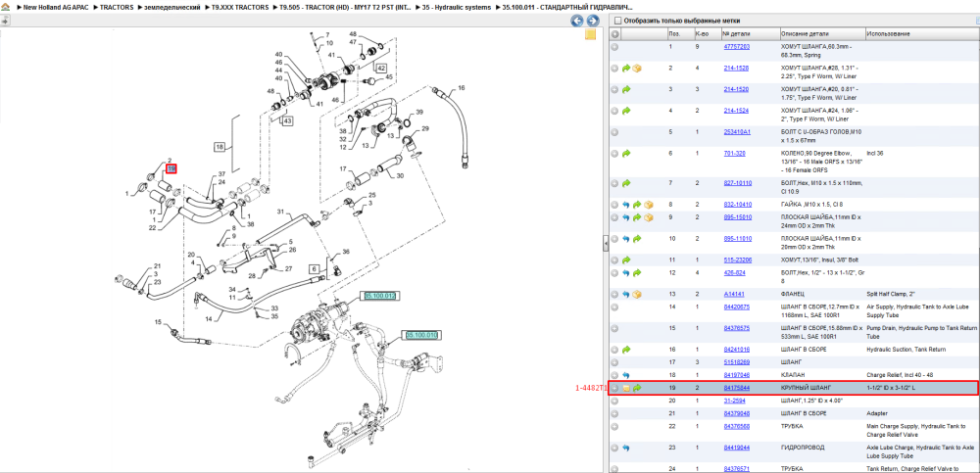Select boxed callout 43 on diagram
The height and width of the screenshot is (473, 980).
coord(287,120)
